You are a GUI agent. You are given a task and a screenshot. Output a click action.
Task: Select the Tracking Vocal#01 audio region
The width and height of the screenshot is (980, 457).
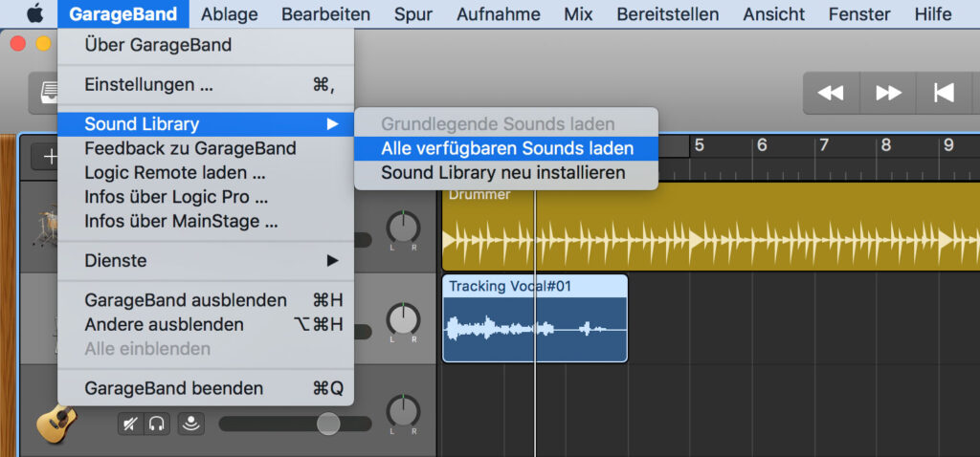[535, 318]
